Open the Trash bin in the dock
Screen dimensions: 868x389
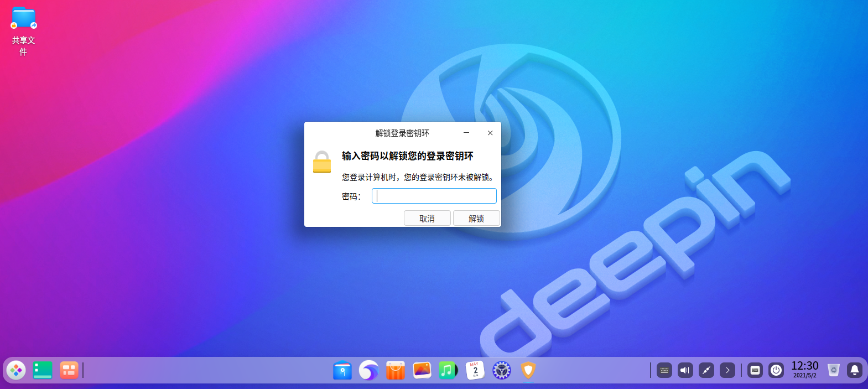(834, 370)
